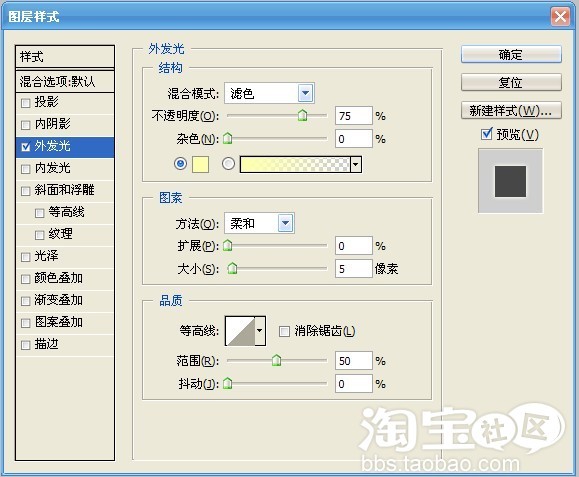Select 混合选项:默认 in the styles list
This screenshot has height=477, width=579.
tap(65, 81)
